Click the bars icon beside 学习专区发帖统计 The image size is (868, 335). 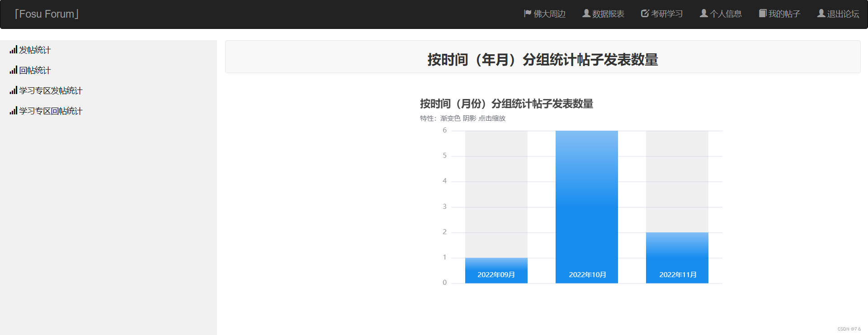(14, 90)
